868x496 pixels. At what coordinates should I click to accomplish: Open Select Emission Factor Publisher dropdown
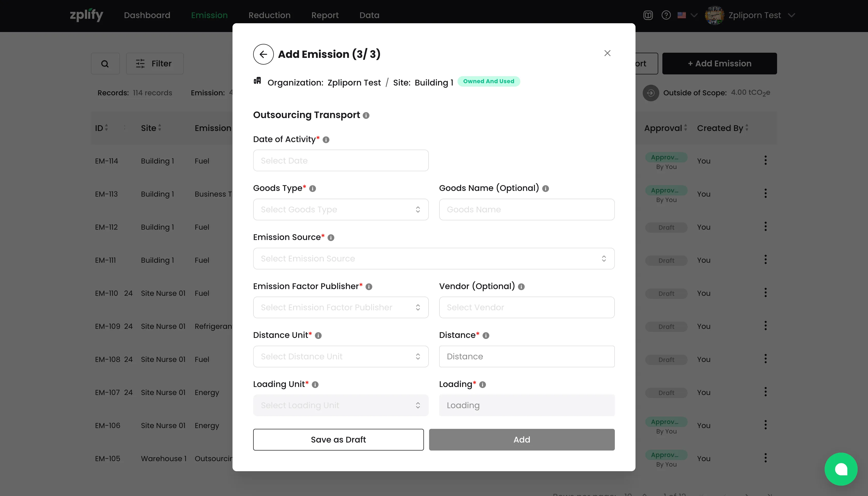pyautogui.click(x=341, y=308)
